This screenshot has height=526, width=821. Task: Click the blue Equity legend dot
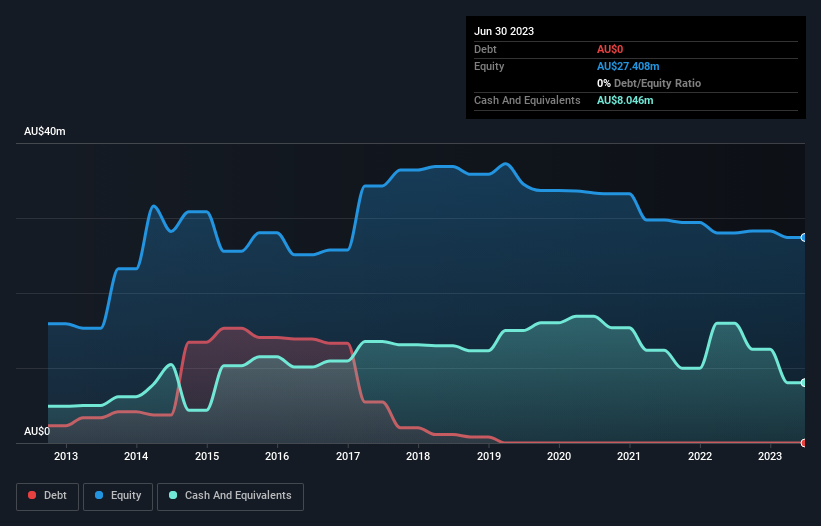tap(99, 495)
